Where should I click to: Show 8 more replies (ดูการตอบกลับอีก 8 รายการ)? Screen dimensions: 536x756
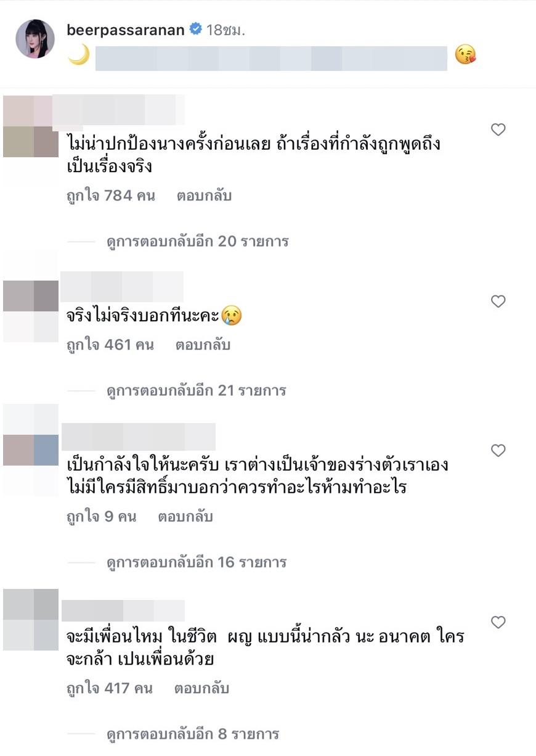click(x=193, y=734)
